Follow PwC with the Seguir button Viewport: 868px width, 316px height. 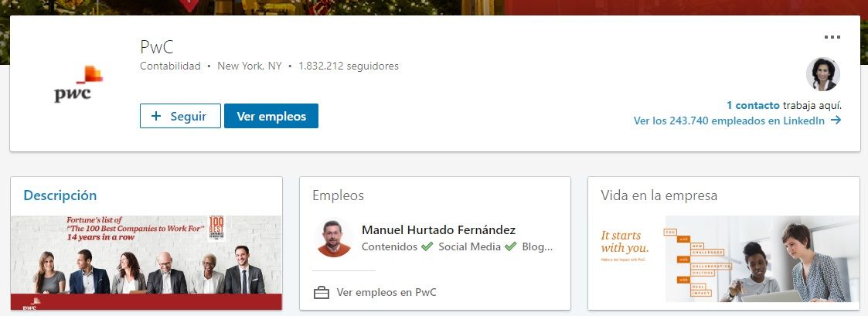tap(180, 116)
